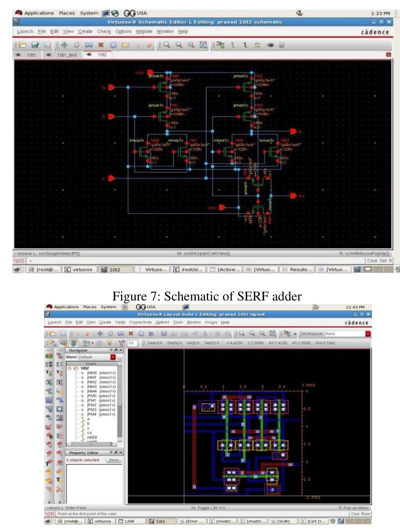Click the bold T with yellow dot sidebar icon

pyautogui.click(x=59, y=480)
